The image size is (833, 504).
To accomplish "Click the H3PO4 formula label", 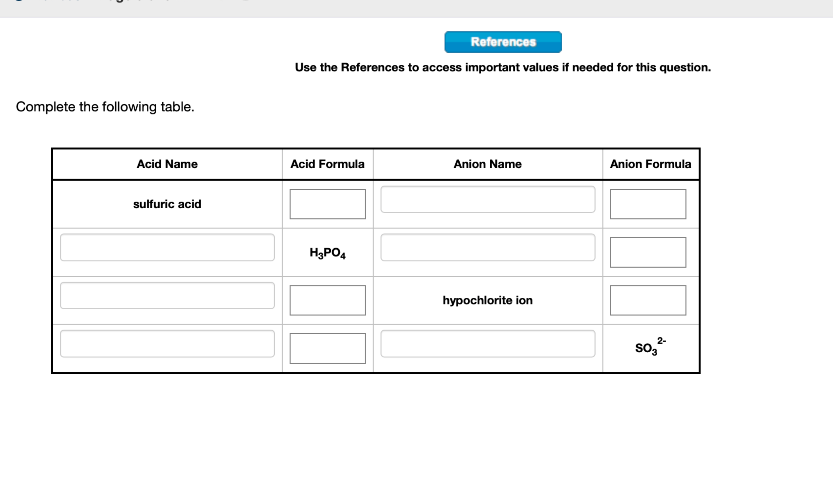I will (x=327, y=253).
